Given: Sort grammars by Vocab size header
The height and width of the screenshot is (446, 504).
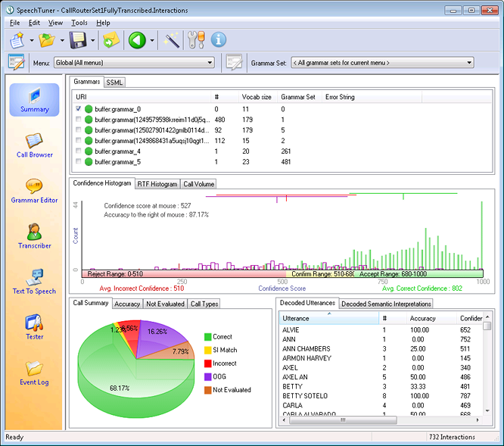Looking at the screenshot, I should click(257, 97).
